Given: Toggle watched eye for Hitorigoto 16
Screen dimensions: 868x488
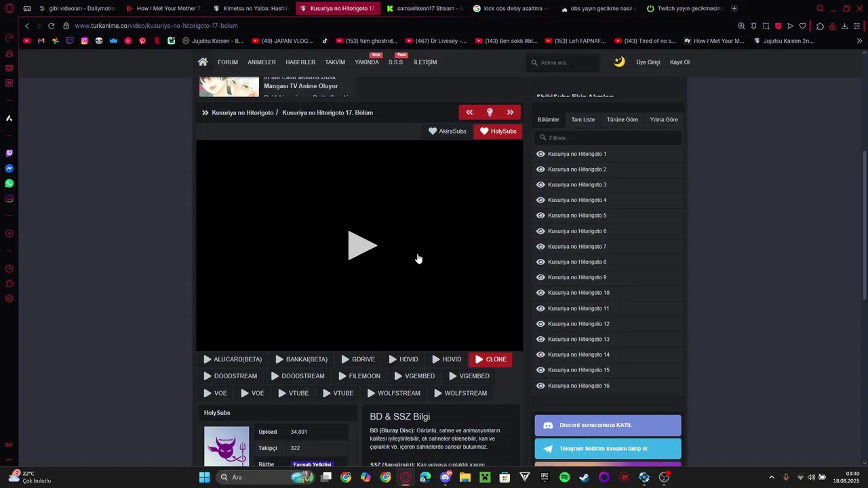Looking at the screenshot, I should (540, 386).
